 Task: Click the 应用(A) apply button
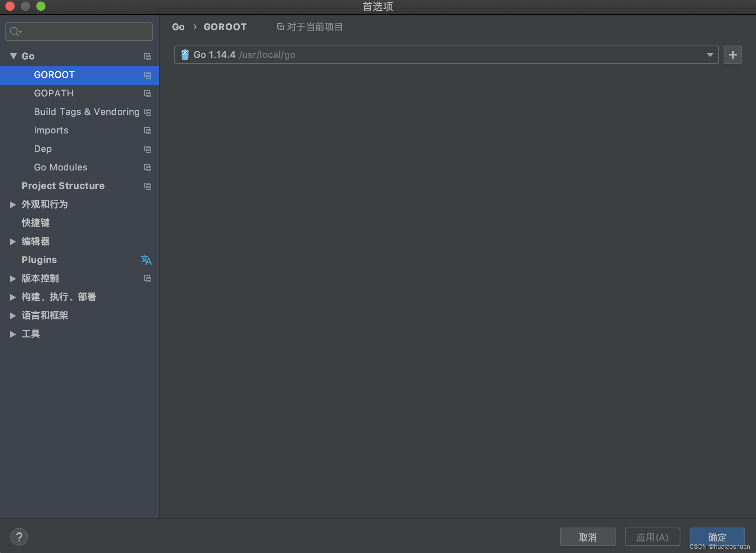click(652, 537)
